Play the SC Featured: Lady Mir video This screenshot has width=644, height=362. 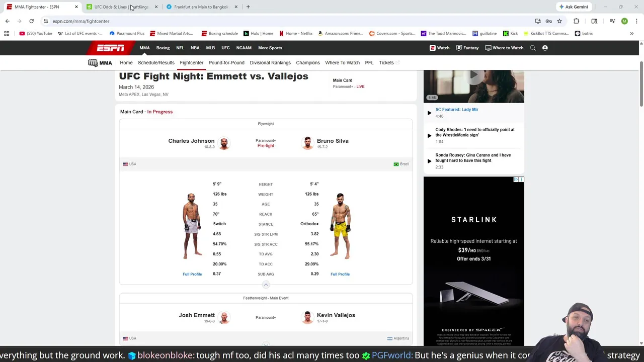[x=429, y=113]
